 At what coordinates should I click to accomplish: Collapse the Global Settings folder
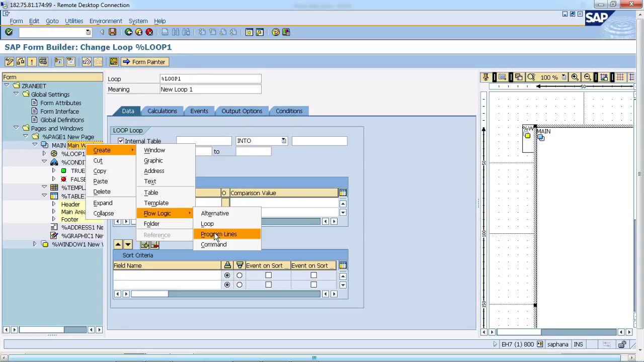(16, 94)
